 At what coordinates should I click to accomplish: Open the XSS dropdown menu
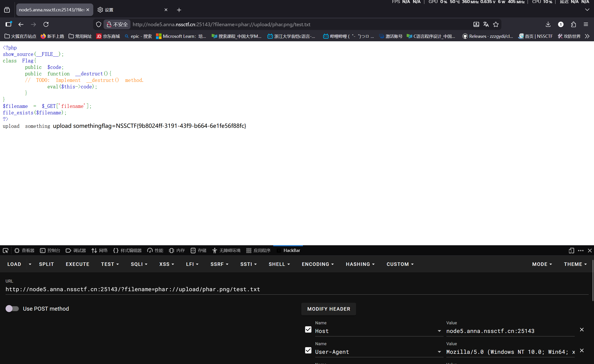click(167, 264)
